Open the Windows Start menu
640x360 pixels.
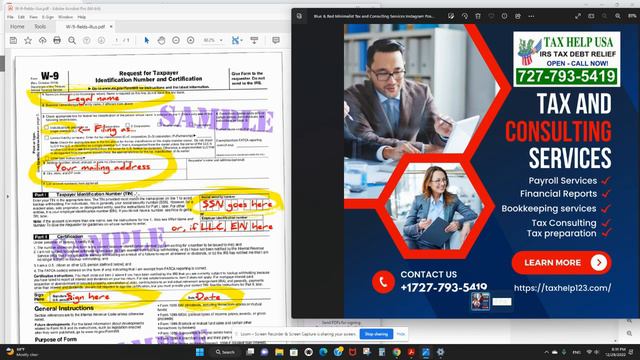click(x=200, y=352)
